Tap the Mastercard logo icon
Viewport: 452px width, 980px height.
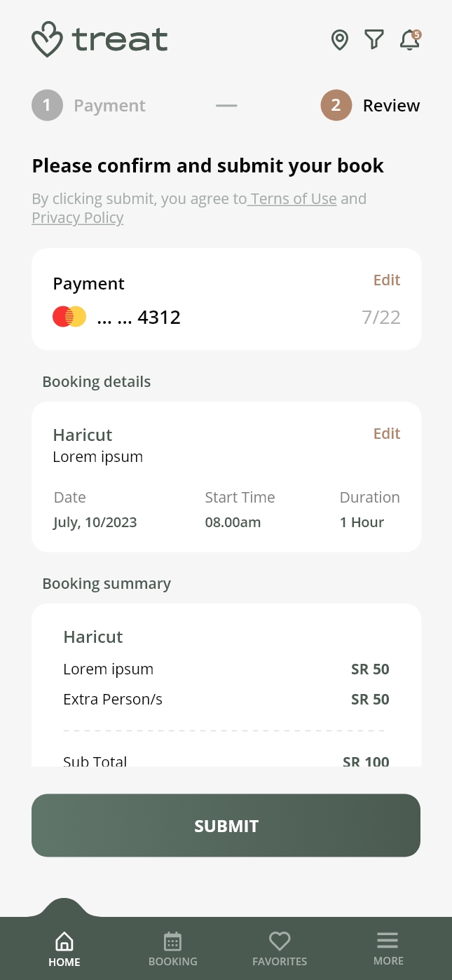69,317
